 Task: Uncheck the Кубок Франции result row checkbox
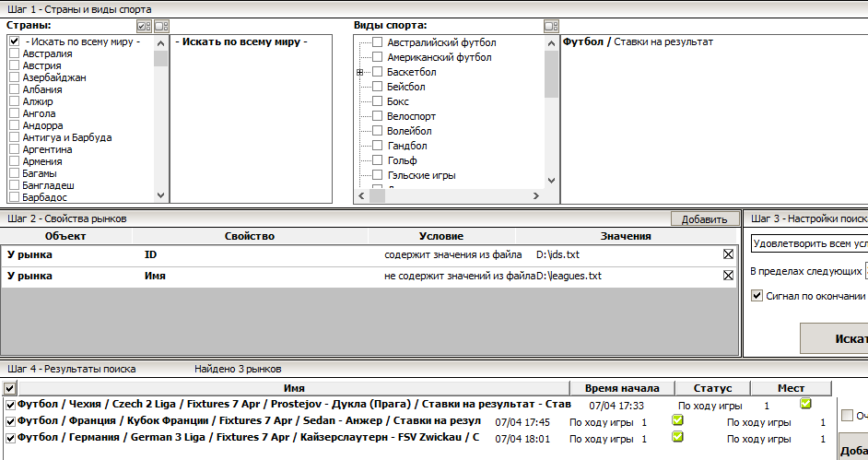[10, 421]
